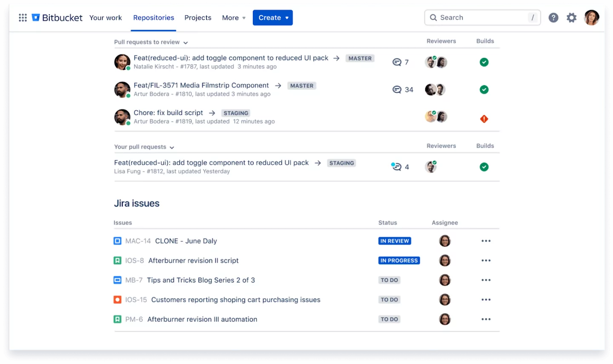Open the Projects tab
The height and width of the screenshot is (364, 613).
[x=198, y=18]
